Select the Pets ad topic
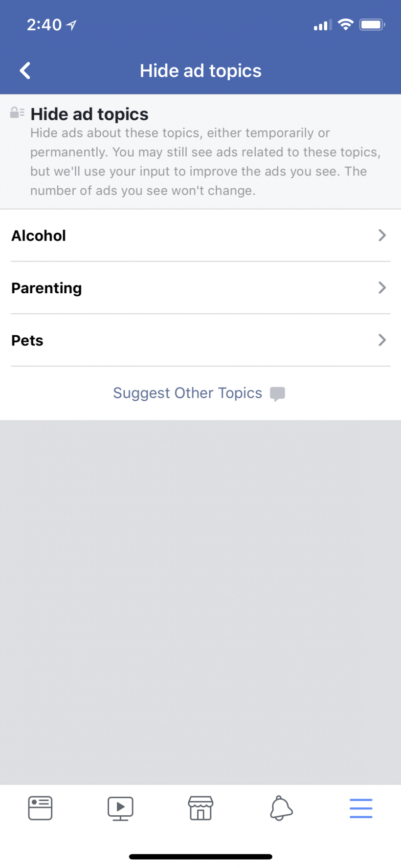401x868 pixels. 27,340
